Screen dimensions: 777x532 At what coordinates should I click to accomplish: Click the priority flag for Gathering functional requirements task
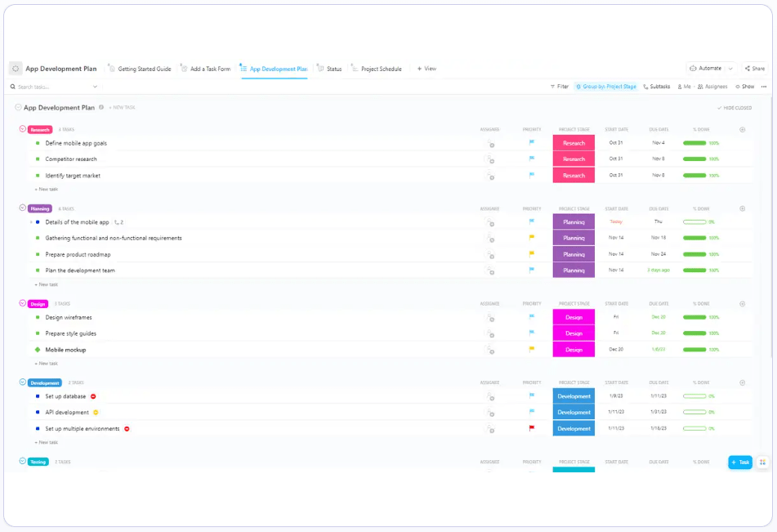point(532,238)
